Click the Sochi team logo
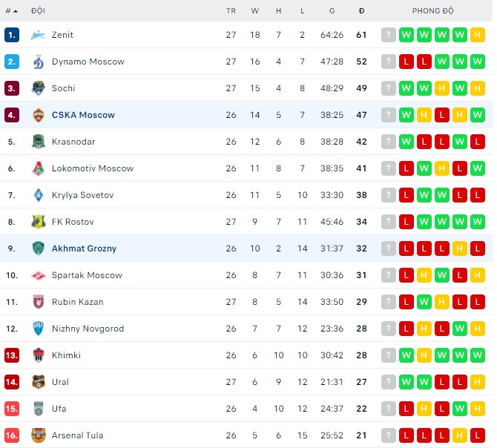 [39, 88]
